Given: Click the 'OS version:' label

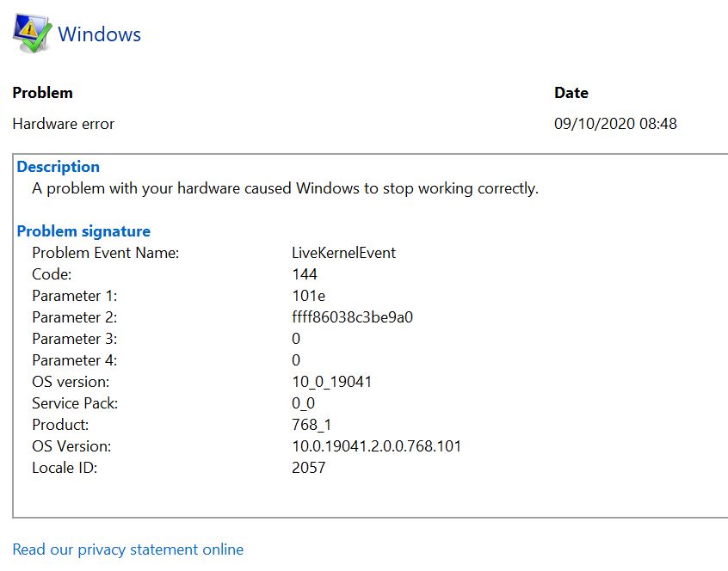Looking at the screenshot, I should (71, 382).
